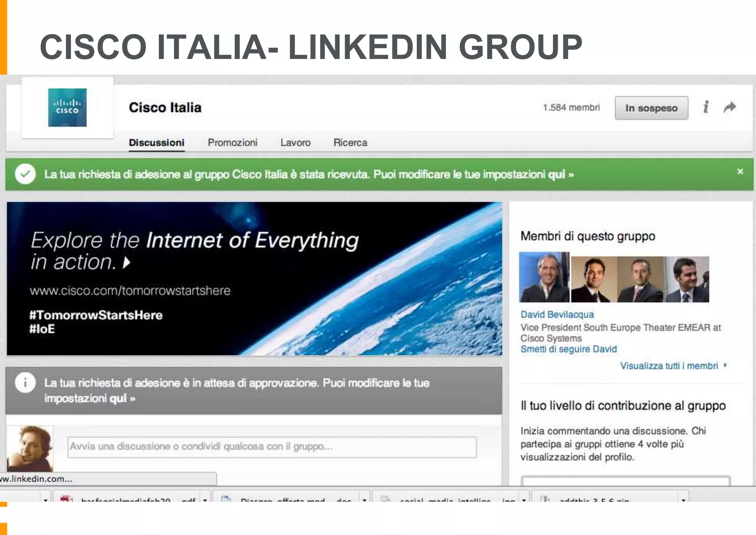Click the green banner checkmark icon
756x535 pixels.
coord(25,174)
